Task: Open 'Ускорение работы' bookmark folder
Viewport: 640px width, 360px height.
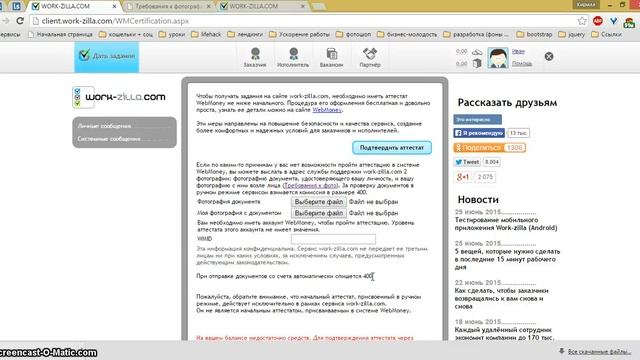Action: click(x=299, y=34)
